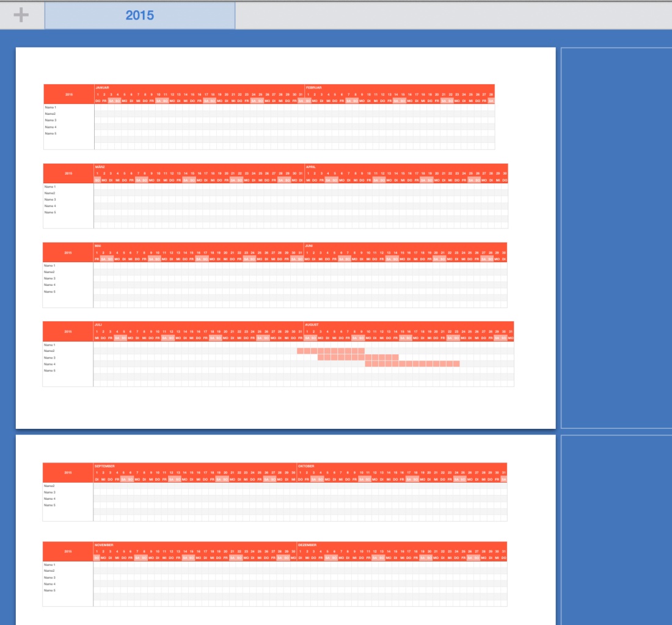This screenshot has width=672, height=625.
Task: Select the APRIL month header cell
Action: pyautogui.click(x=311, y=166)
